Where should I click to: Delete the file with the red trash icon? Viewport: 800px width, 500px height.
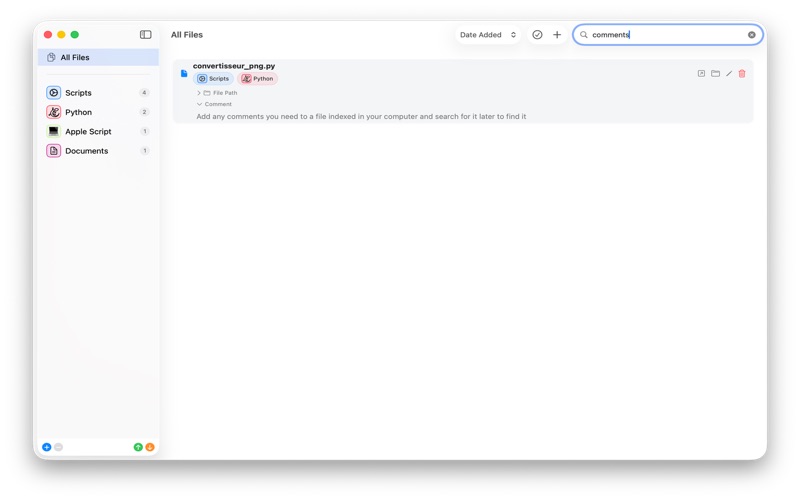[742, 73]
